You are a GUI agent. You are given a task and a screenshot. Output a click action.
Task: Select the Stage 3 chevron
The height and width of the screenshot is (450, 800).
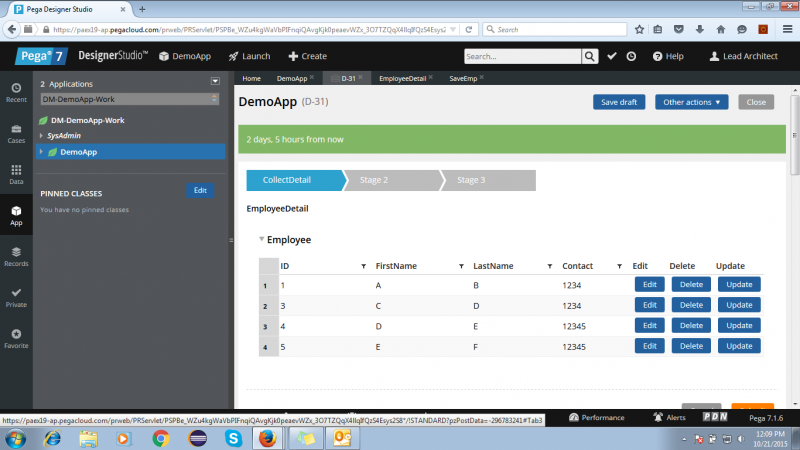[x=489, y=180]
